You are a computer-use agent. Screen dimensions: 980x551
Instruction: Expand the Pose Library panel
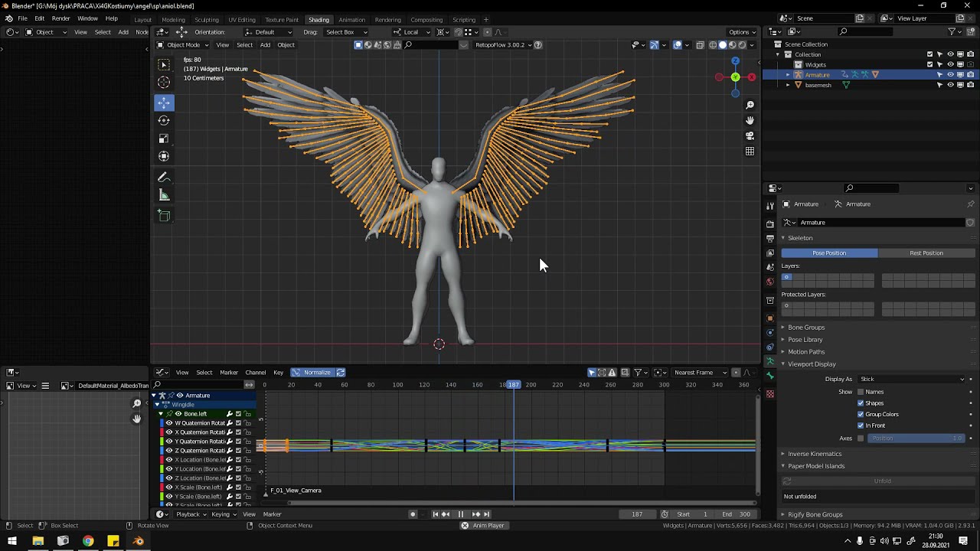pyautogui.click(x=805, y=340)
